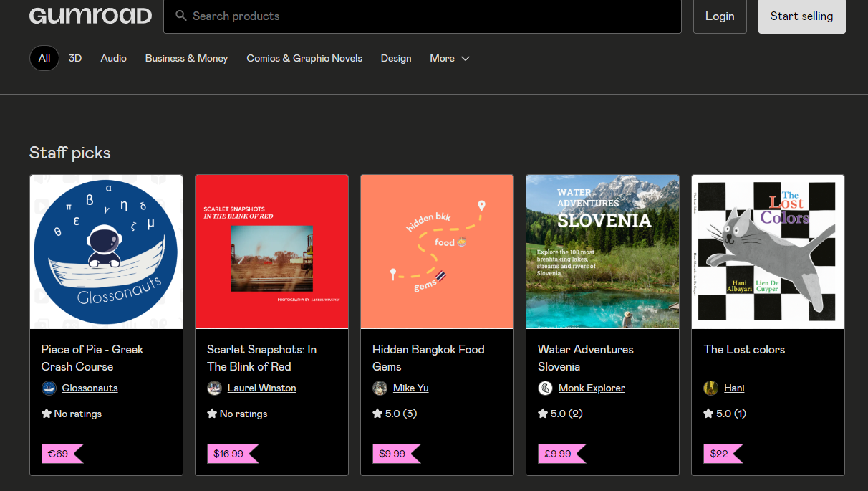Click the Water Adventures Slovenia title
This screenshot has height=491, width=868.
pyautogui.click(x=586, y=358)
